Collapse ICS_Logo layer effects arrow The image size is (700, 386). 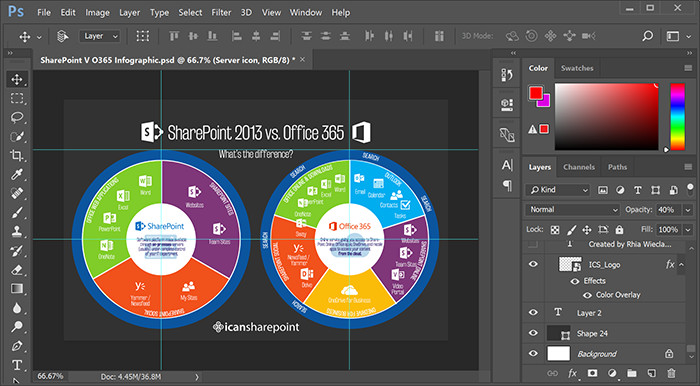pyautogui.click(x=681, y=265)
